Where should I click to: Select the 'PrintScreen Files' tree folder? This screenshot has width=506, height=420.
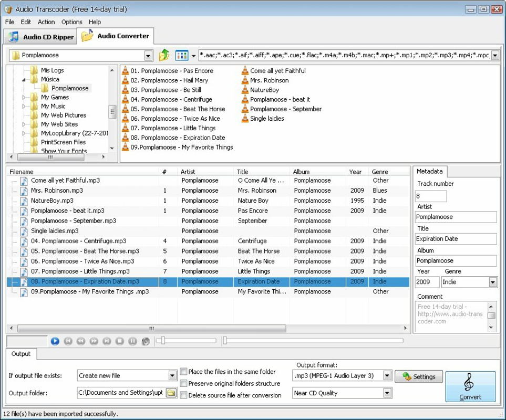click(x=63, y=142)
